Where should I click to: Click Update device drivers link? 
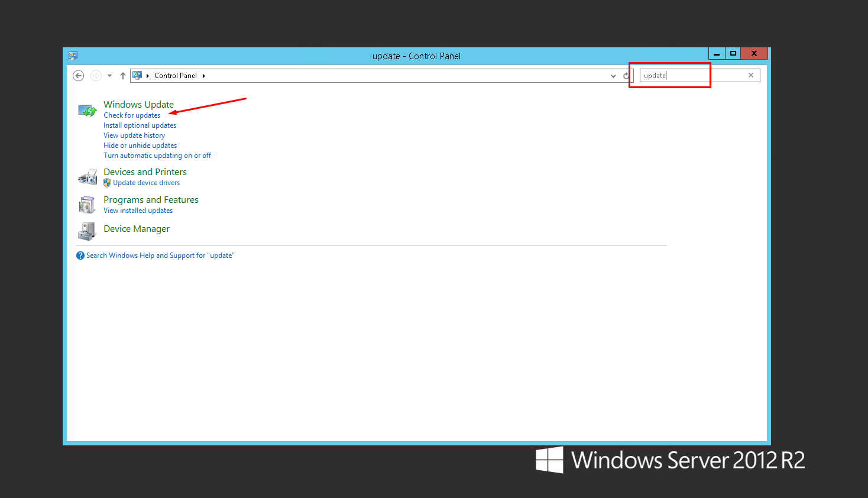(146, 183)
